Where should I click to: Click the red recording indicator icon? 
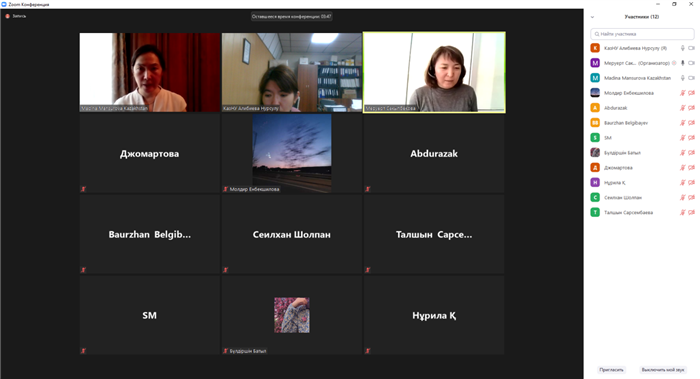point(8,16)
